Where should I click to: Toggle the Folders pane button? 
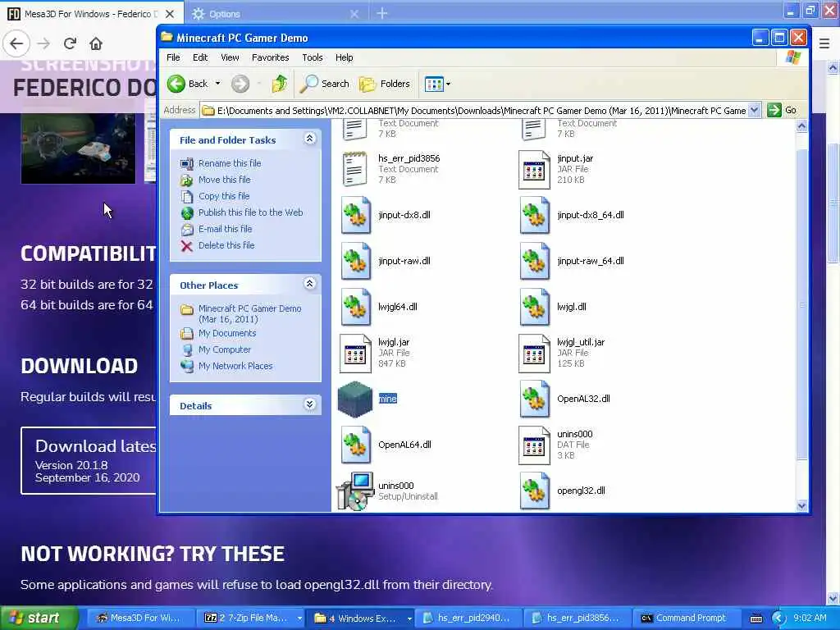[385, 84]
